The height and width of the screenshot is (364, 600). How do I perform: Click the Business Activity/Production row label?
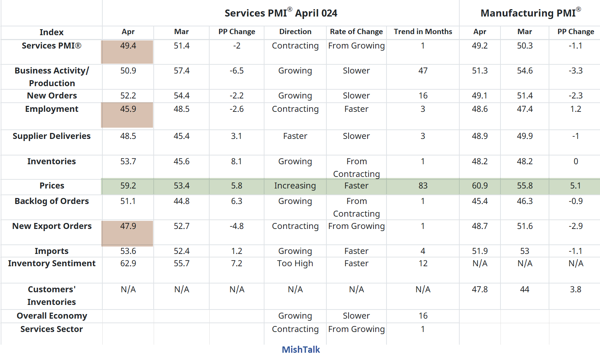tap(51, 77)
